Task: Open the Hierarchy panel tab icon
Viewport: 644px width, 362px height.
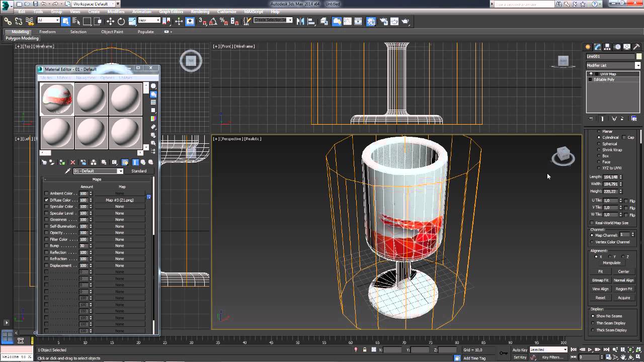Action: click(608, 47)
